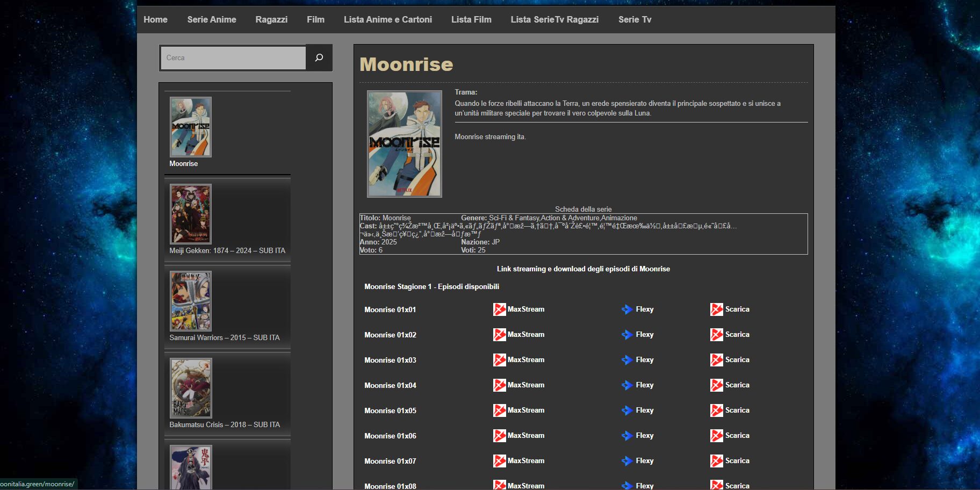The height and width of the screenshot is (490, 980).
Task: Click the large Moonrise cover image
Action: coord(405,143)
